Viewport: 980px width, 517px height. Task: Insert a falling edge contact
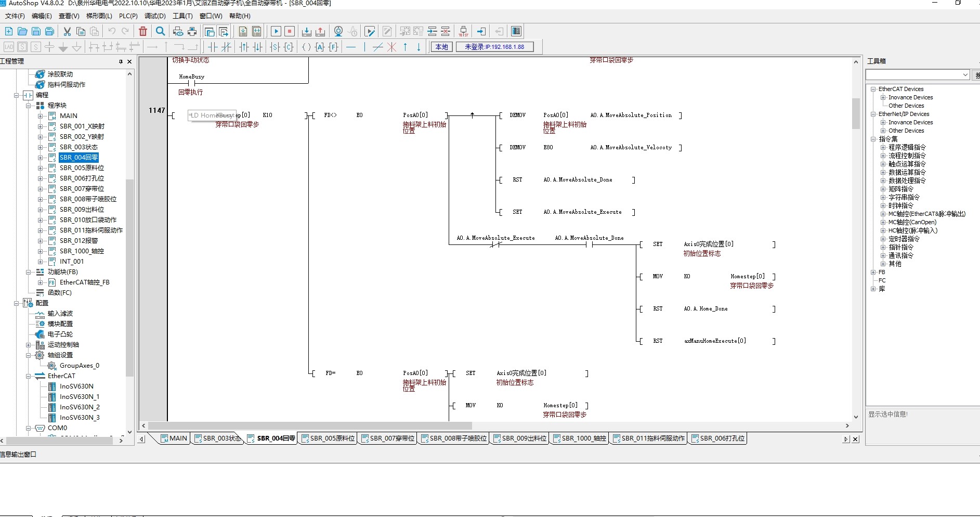(257, 47)
